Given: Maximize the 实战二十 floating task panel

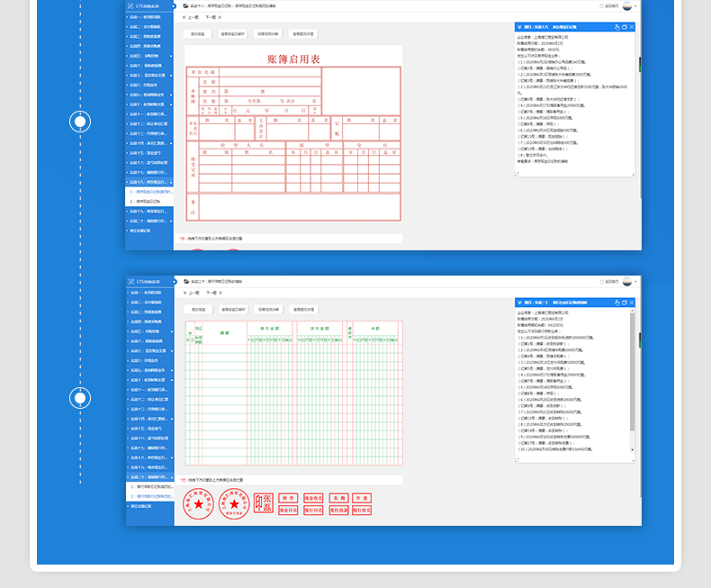Looking at the screenshot, I should point(625,303).
